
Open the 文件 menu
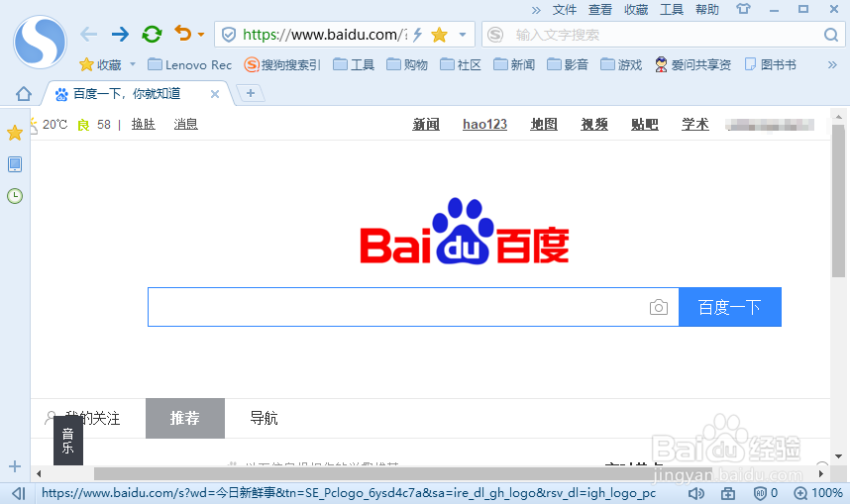[565, 10]
